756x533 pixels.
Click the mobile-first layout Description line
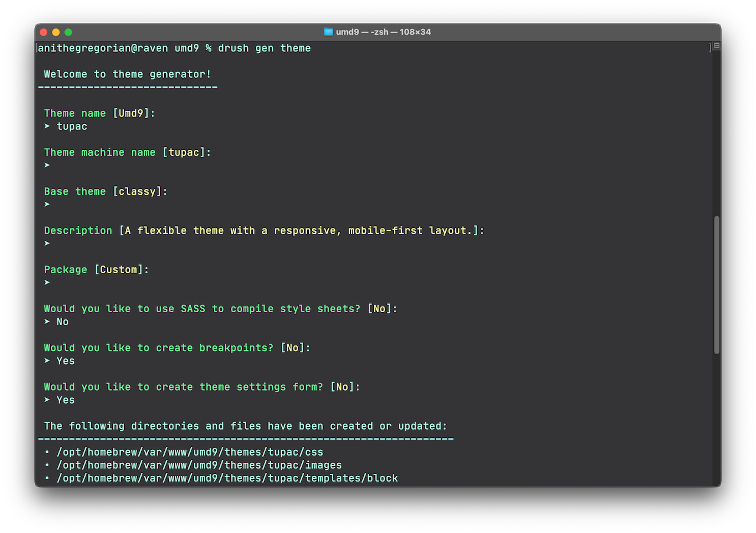tap(263, 230)
